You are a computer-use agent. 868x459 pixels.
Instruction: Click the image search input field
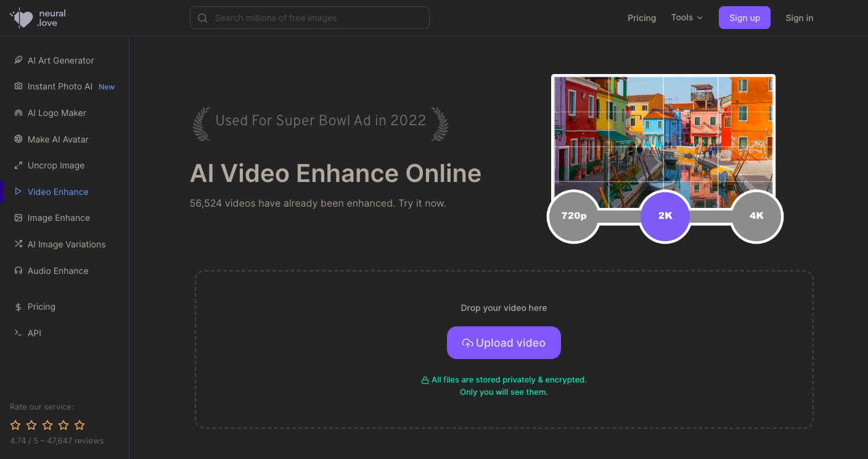[x=309, y=17]
